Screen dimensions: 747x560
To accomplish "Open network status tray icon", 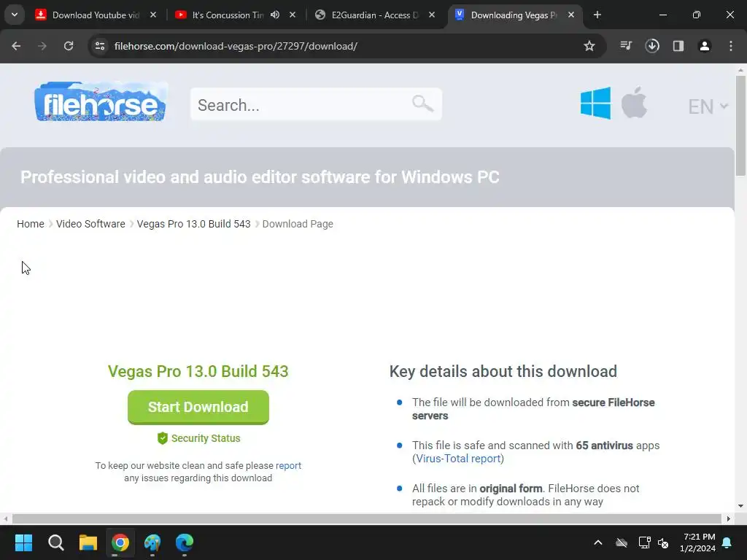I will point(644,542).
